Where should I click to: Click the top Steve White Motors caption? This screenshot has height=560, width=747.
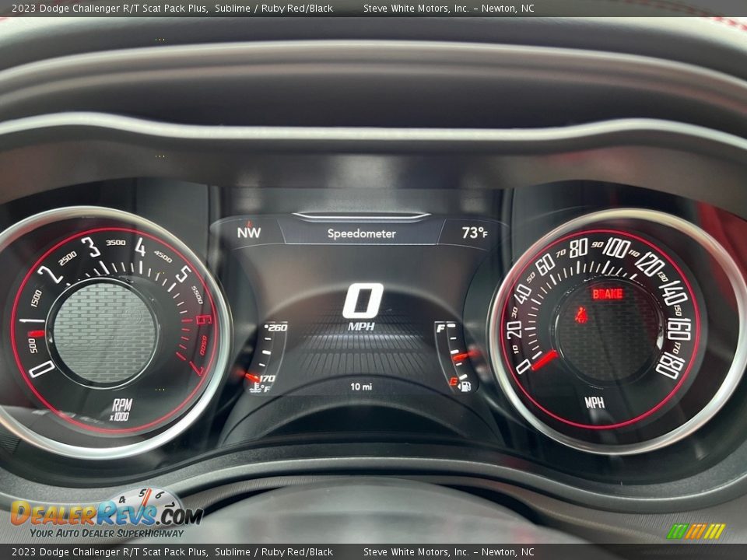[449, 8]
